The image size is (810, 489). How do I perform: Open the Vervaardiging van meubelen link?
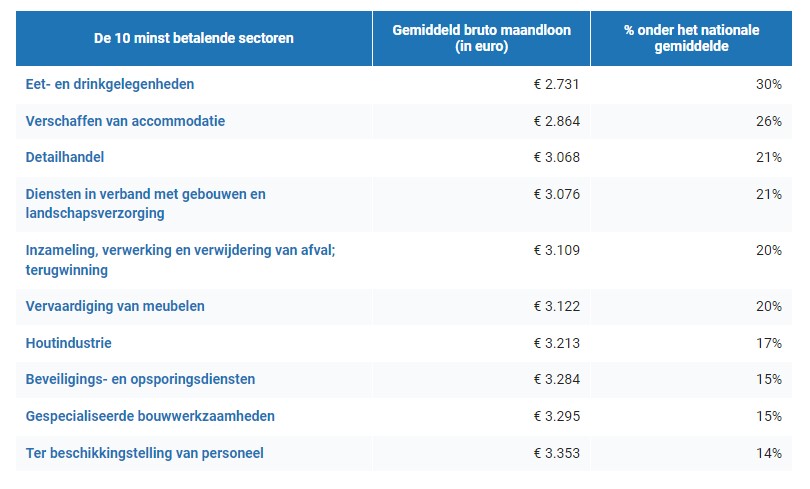pyautogui.click(x=115, y=306)
